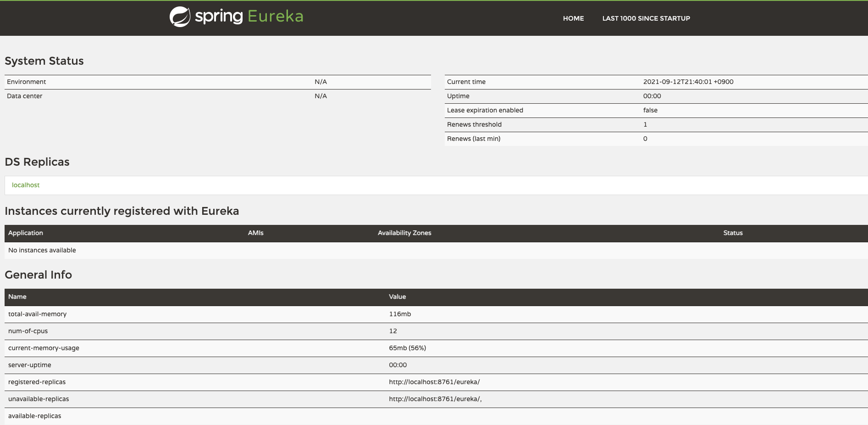Click the registered-replicas row name
Image resolution: width=868 pixels, height=425 pixels.
[x=37, y=382]
